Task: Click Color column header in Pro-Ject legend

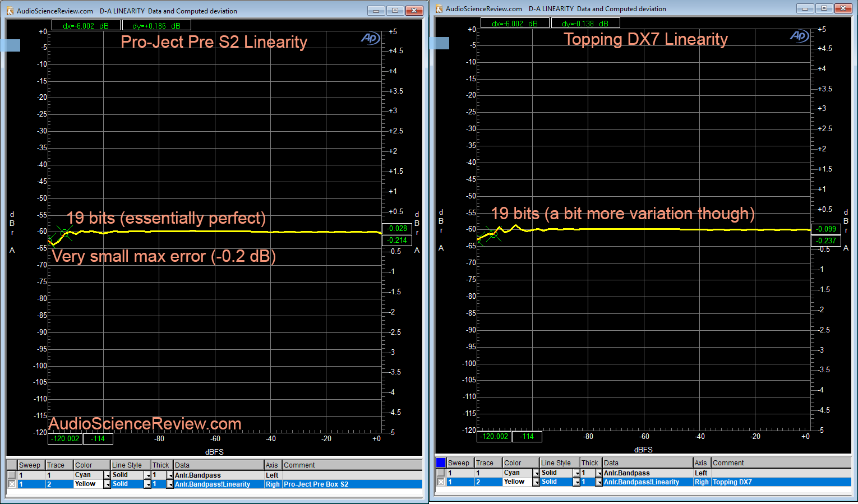Action: [x=92, y=465]
